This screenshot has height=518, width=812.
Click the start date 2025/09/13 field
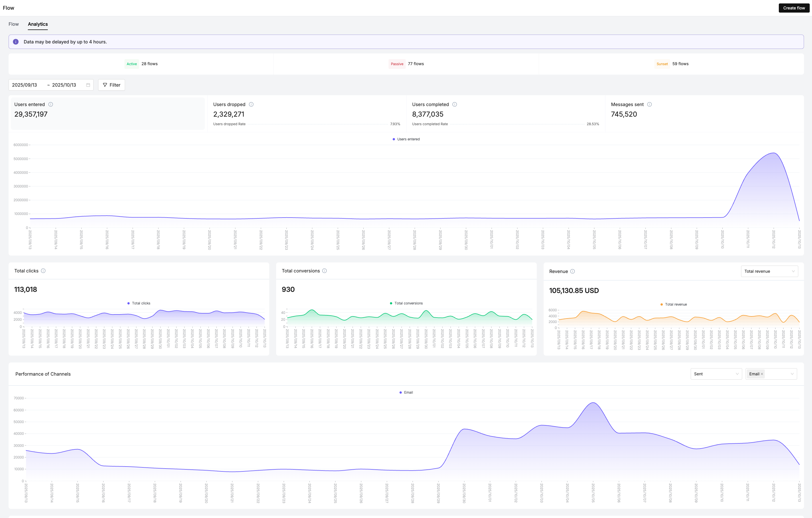click(25, 85)
